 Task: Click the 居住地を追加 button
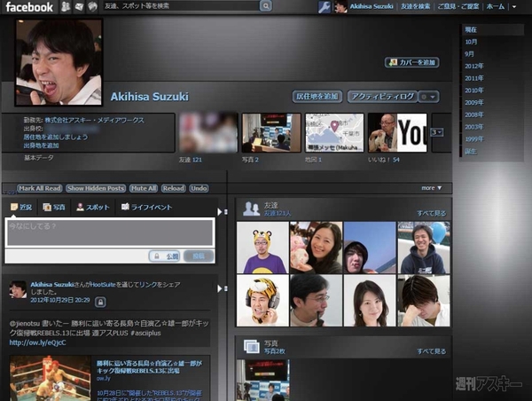click(317, 97)
